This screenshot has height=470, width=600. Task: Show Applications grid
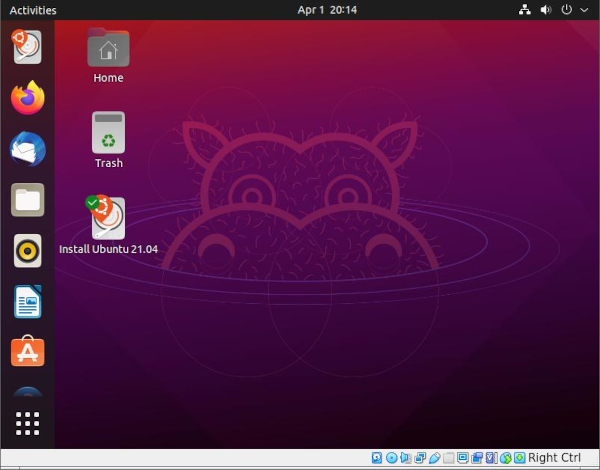pos(28,423)
